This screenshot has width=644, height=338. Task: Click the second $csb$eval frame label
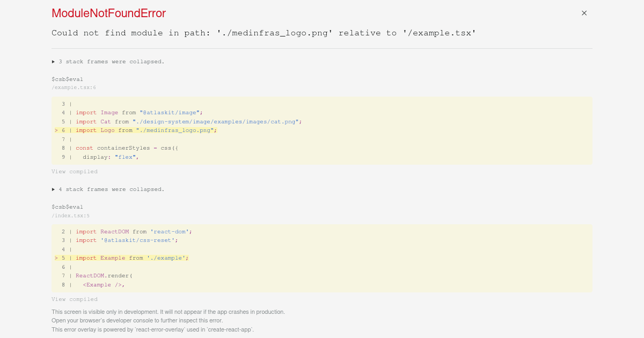click(x=67, y=207)
